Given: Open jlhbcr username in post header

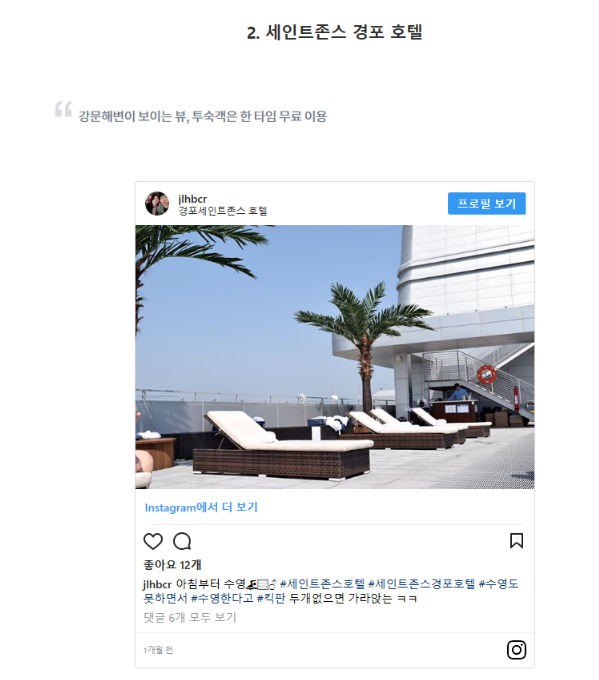Looking at the screenshot, I should 193,199.
